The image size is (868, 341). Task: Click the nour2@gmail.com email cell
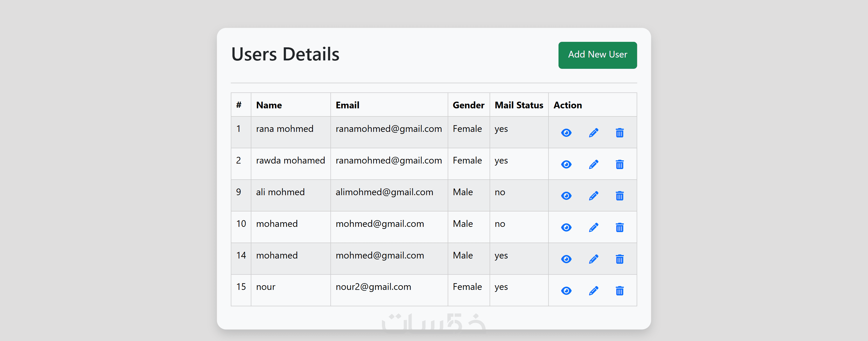click(x=373, y=287)
